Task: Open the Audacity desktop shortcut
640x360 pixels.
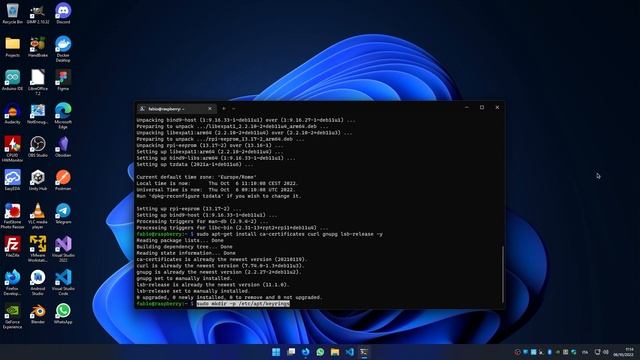Action: coord(12,113)
